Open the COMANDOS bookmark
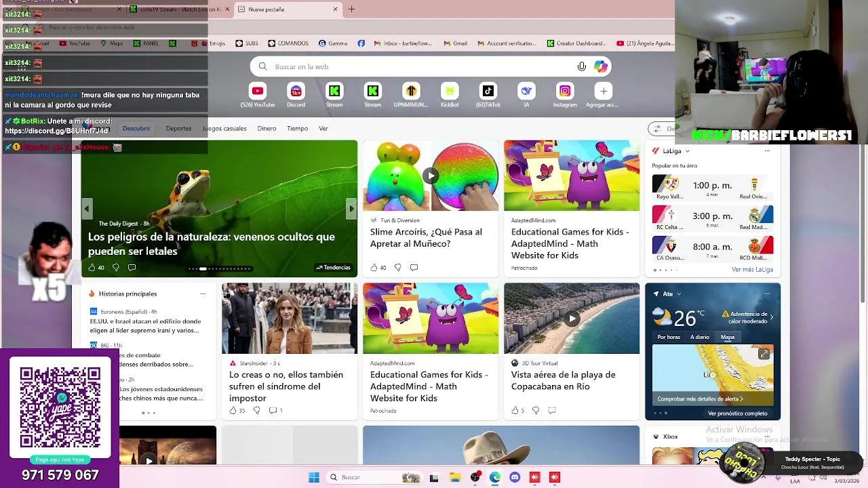Image resolution: width=868 pixels, height=488 pixels. point(288,43)
